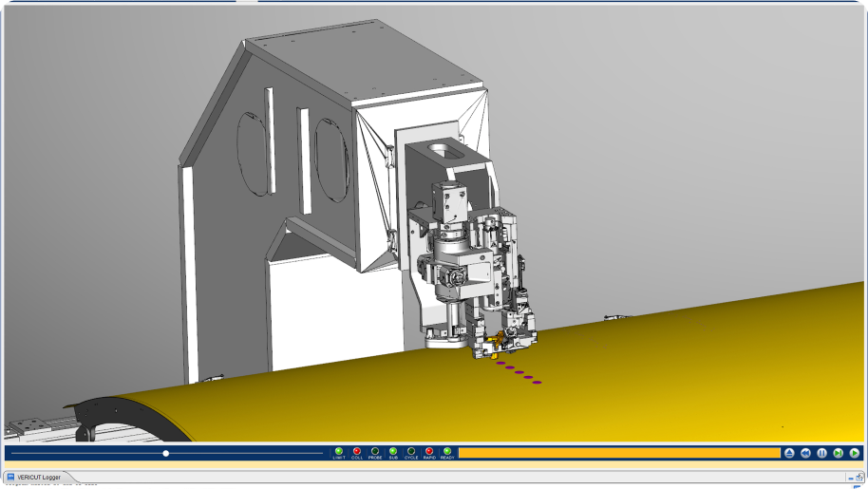This screenshot has width=868, height=489.
Task: Click the LIMIT status indicator light
Action: [339, 451]
